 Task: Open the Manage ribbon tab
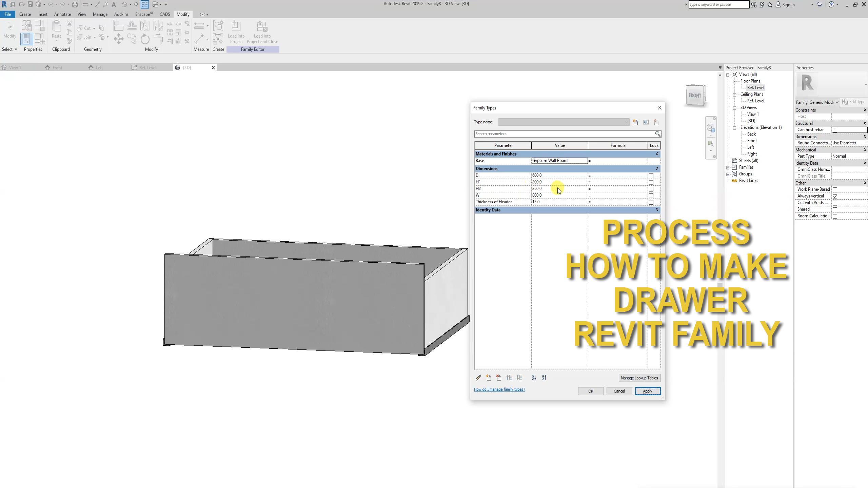point(100,14)
